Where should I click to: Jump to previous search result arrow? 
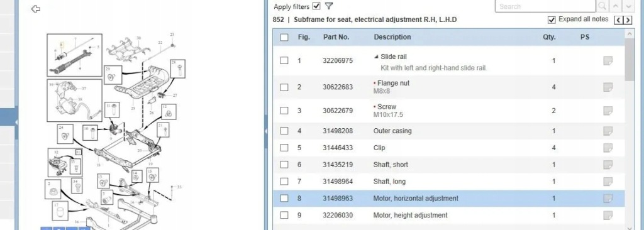[x=615, y=6]
